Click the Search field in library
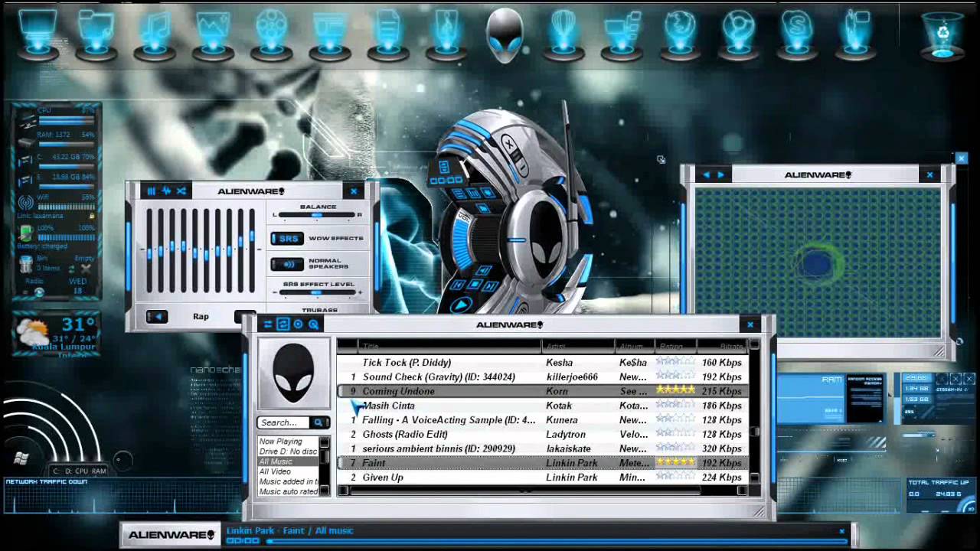The width and height of the screenshot is (980, 551). pyautogui.click(x=284, y=422)
